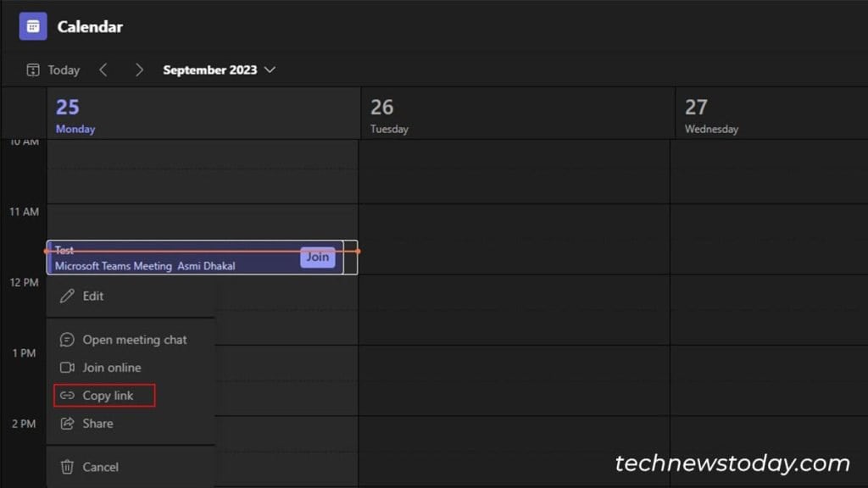Click the pencil Edit icon
This screenshot has height=488, width=868.
68,296
